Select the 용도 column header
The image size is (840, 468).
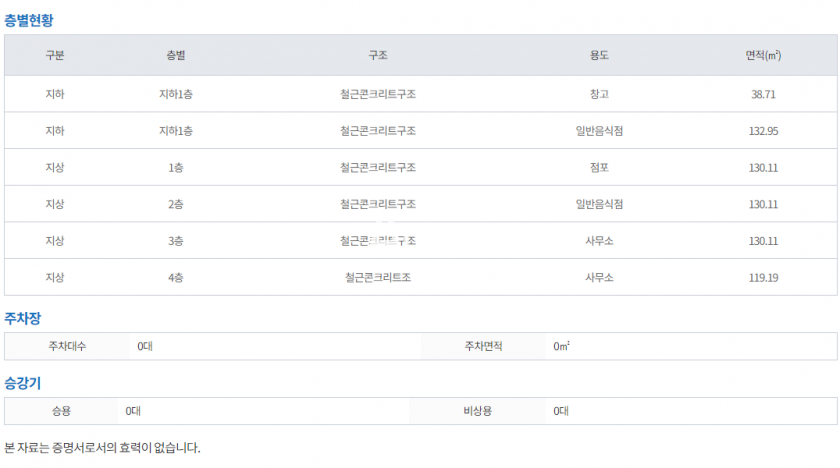599,56
